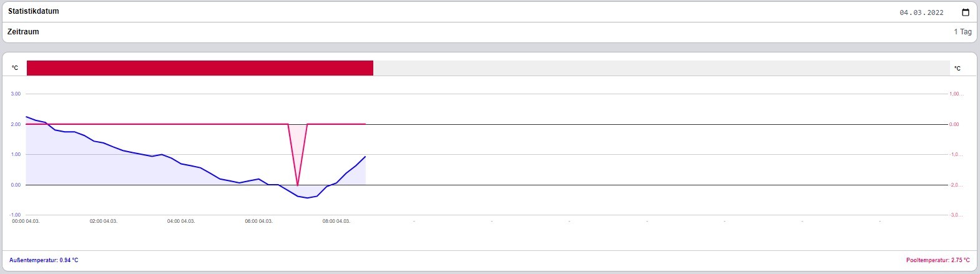Toggle the Pooltemperatur legend entry

(938, 260)
